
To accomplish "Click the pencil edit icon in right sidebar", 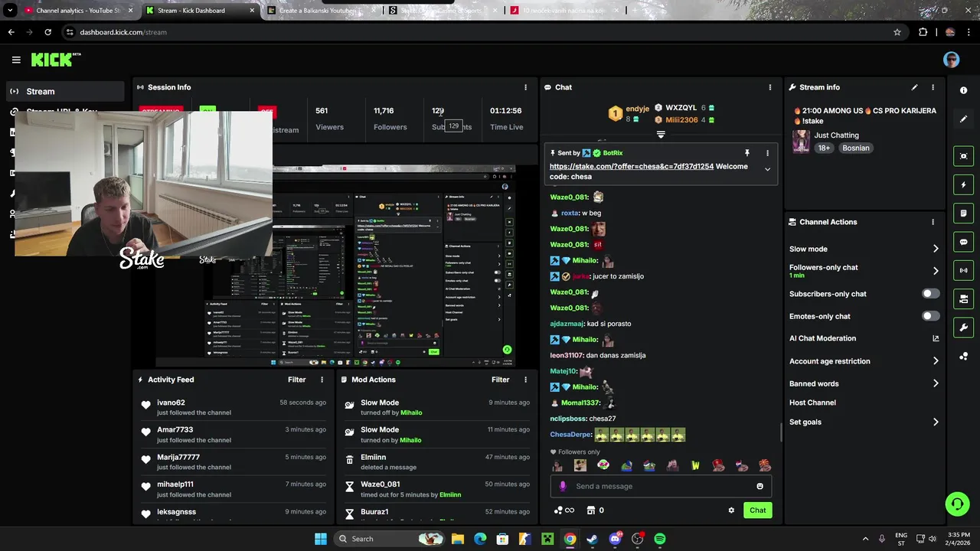I will [963, 119].
